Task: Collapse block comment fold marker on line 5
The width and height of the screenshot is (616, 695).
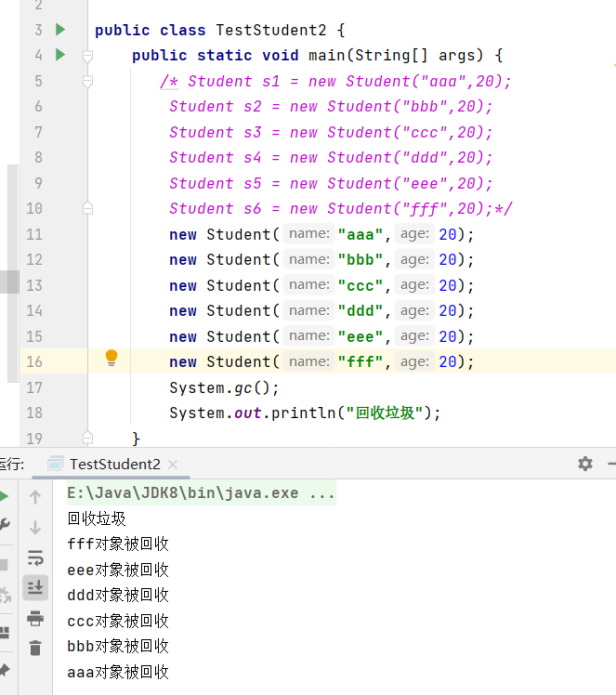Action: pos(87,82)
